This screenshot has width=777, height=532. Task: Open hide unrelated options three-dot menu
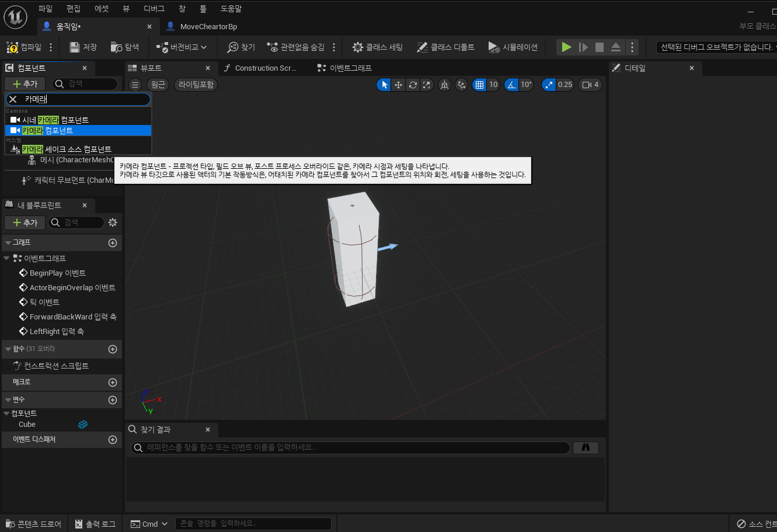click(x=334, y=47)
